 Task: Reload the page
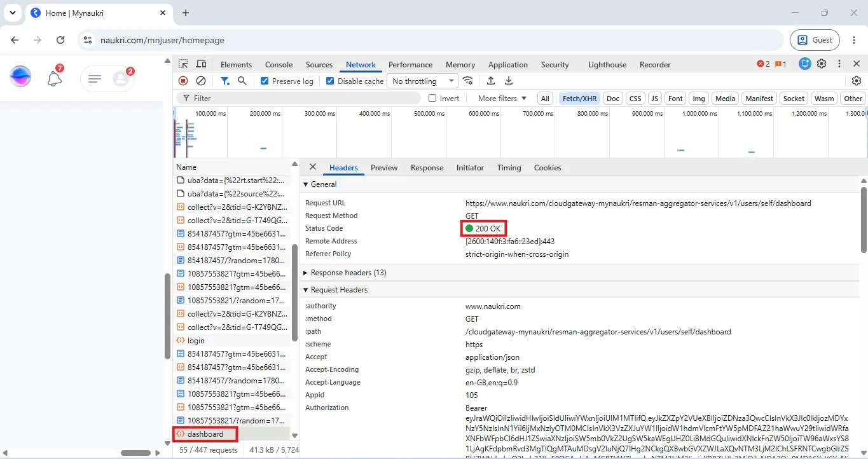click(60, 40)
